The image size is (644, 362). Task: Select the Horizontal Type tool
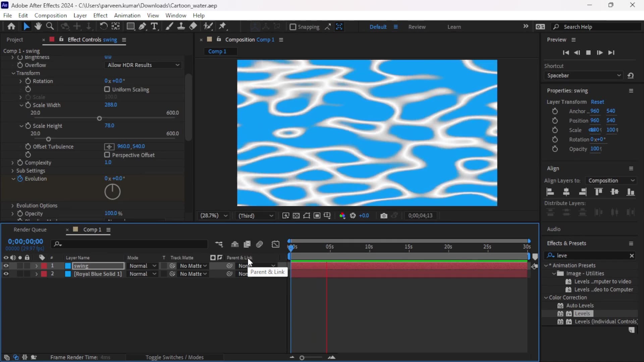pyautogui.click(x=155, y=26)
